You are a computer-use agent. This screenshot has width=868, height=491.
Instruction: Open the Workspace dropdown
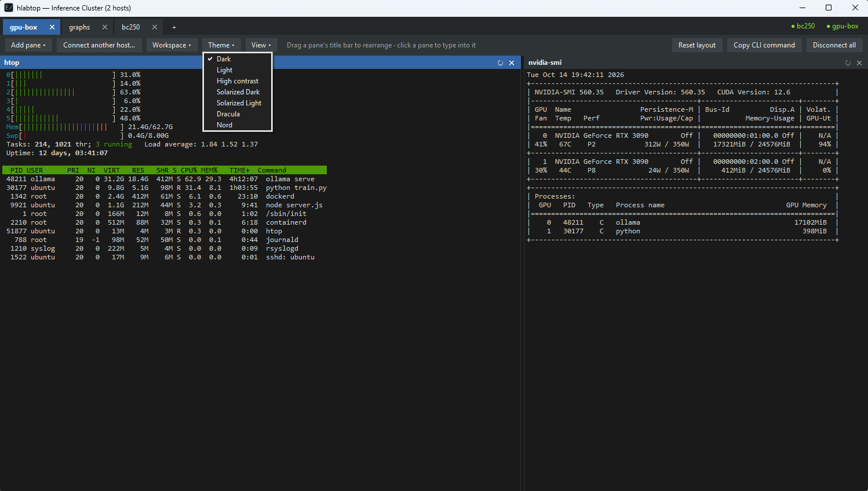coord(172,45)
